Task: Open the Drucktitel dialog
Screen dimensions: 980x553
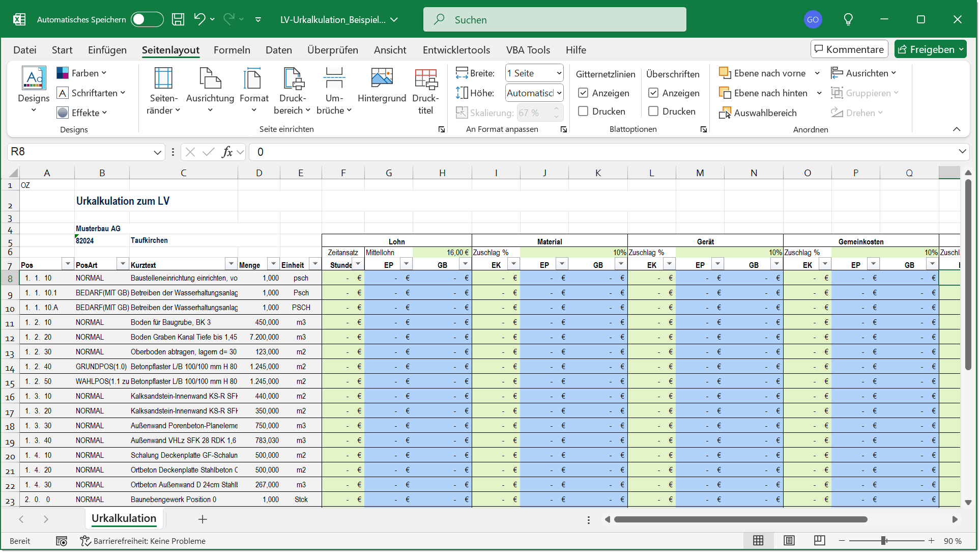Action: click(425, 92)
